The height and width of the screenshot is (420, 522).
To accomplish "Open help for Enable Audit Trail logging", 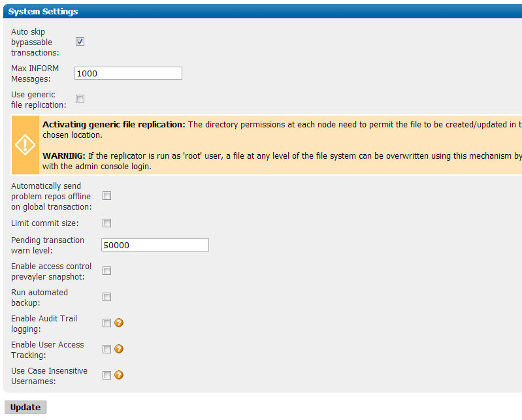I will click(119, 323).
